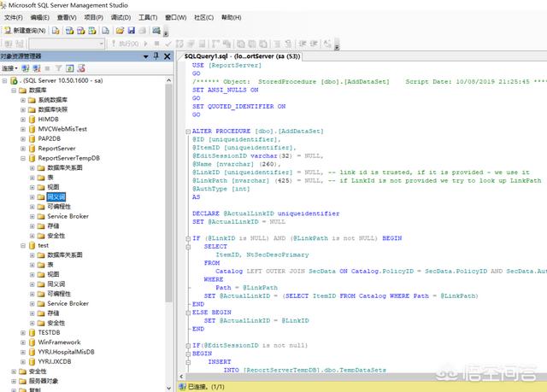Click the Debug play arrow icon
The width and height of the screenshot is (547, 392).
point(146,44)
